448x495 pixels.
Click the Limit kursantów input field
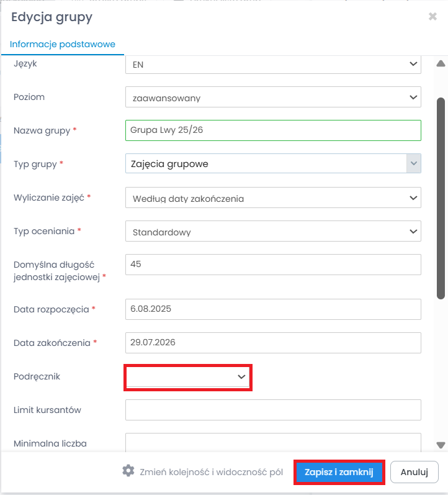[x=273, y=410]
